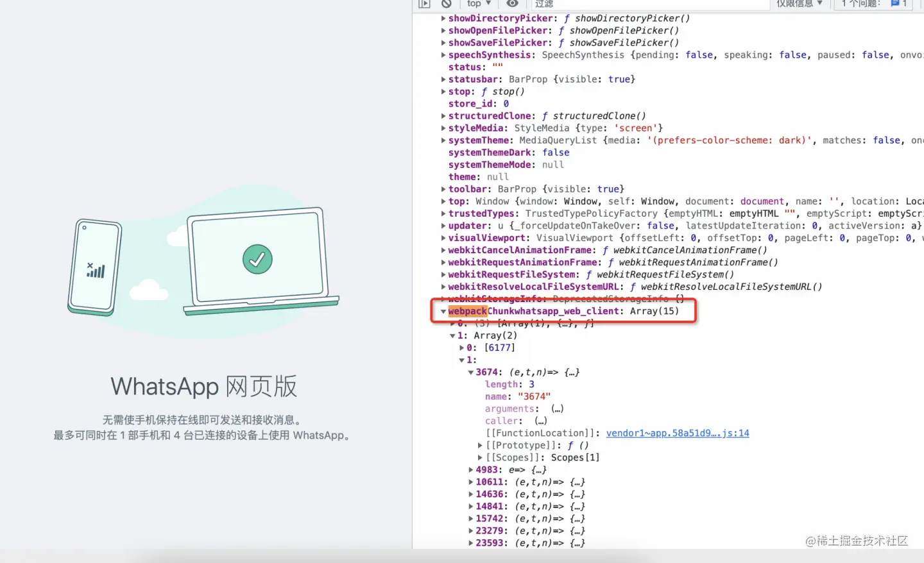
Task: Collapse the '1: Array(2)' node
Action: coord(452,336)
